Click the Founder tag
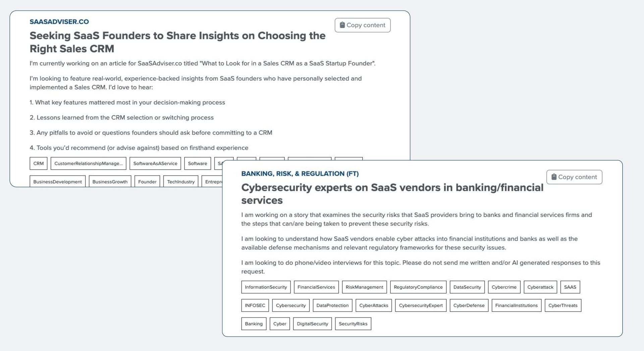644x351 pixels. tap(147, 182)
